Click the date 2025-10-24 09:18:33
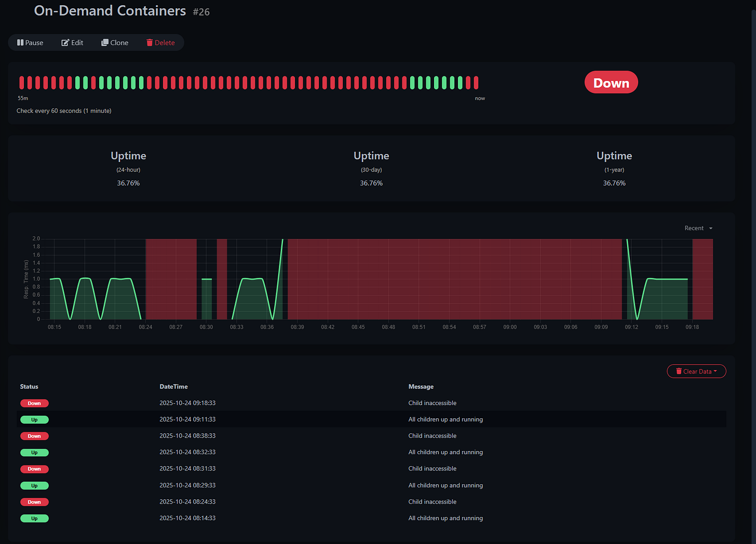Screen dimensions: 756x544 tap(187, 403)
